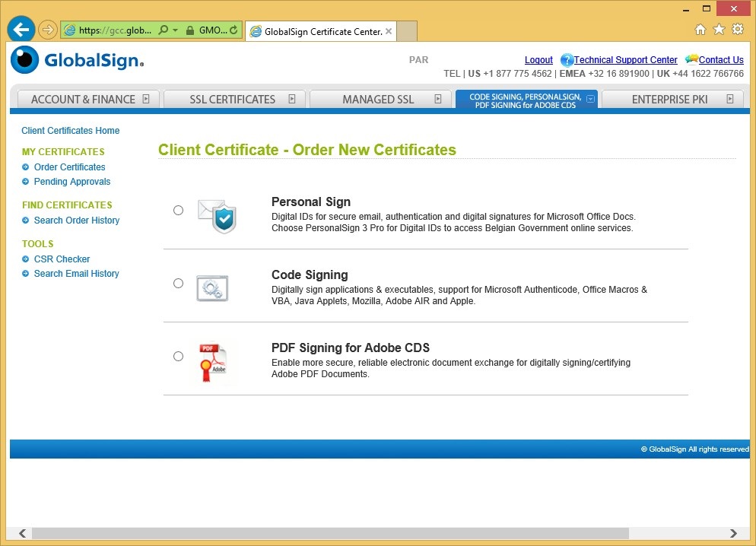This screenshot has width=756, height=546.
Task: Click the browser Forward arrow button
Action: click(47, 30)
